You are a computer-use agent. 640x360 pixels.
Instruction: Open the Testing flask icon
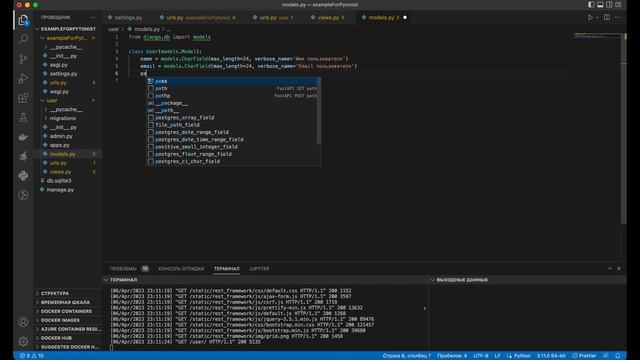(23, 118)
